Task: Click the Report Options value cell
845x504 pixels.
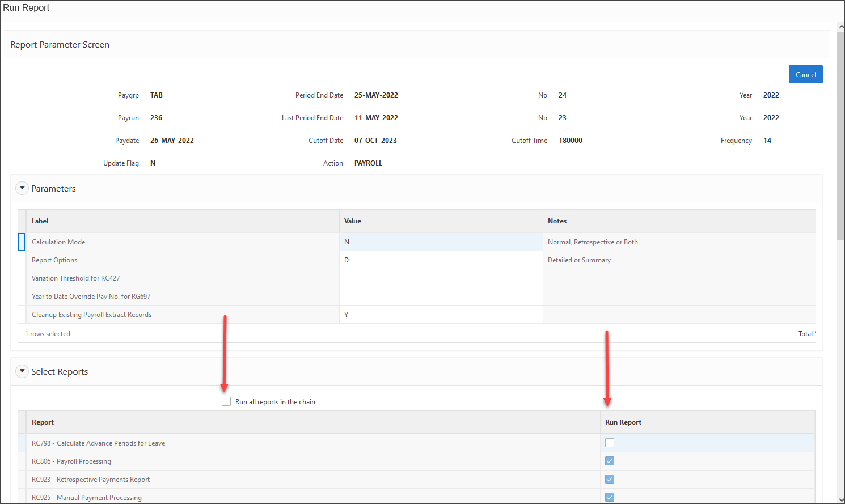Action: [441, 260]
